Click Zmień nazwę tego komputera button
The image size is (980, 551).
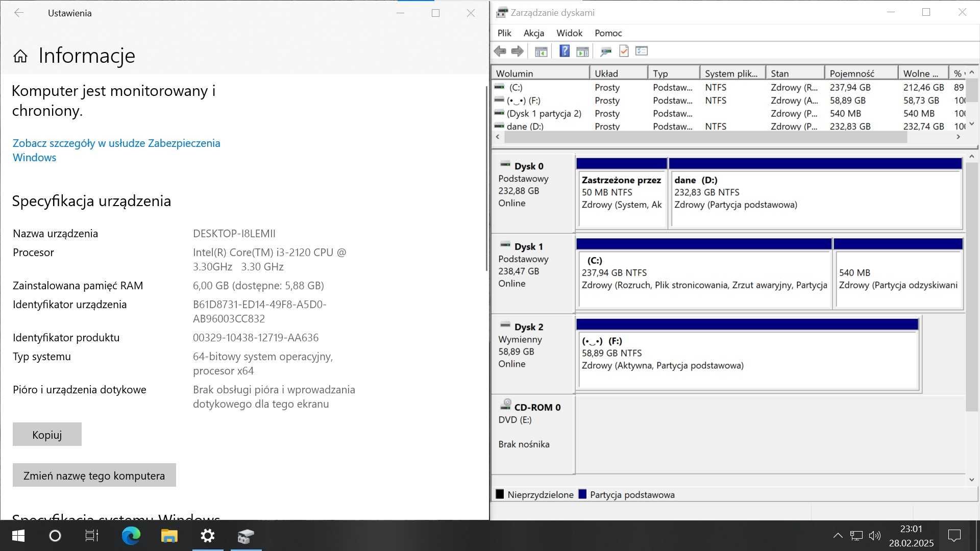coord(94,475)
